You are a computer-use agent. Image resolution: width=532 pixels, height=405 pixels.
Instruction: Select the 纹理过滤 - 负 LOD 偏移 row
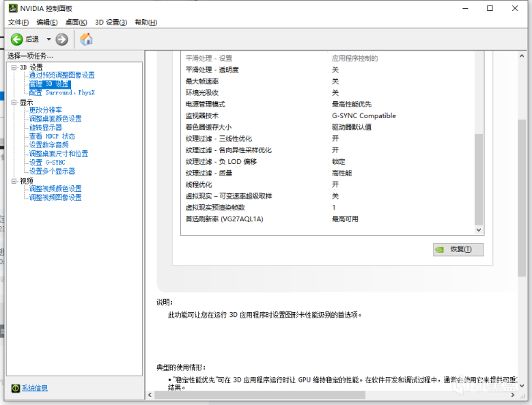click(328, 162)
